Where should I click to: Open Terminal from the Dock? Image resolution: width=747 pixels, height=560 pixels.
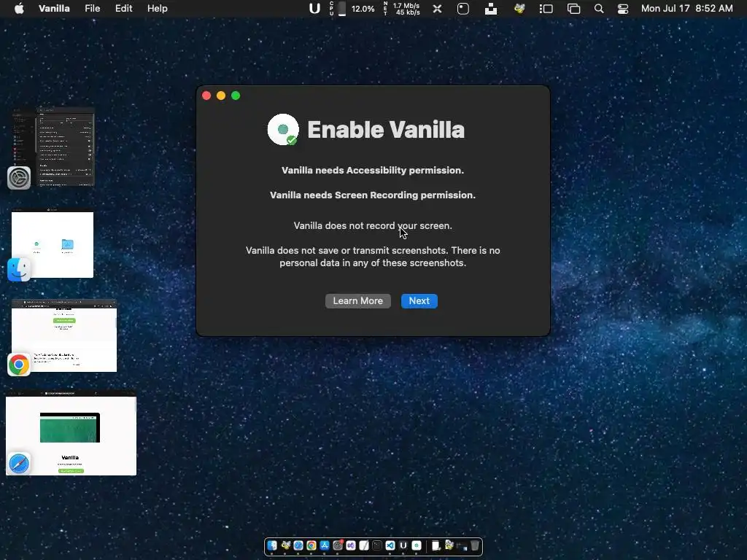(377, 545)
